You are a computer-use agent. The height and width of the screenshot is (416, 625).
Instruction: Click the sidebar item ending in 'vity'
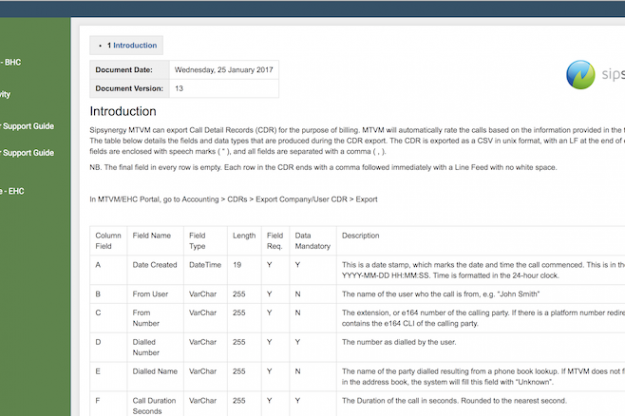6,95
